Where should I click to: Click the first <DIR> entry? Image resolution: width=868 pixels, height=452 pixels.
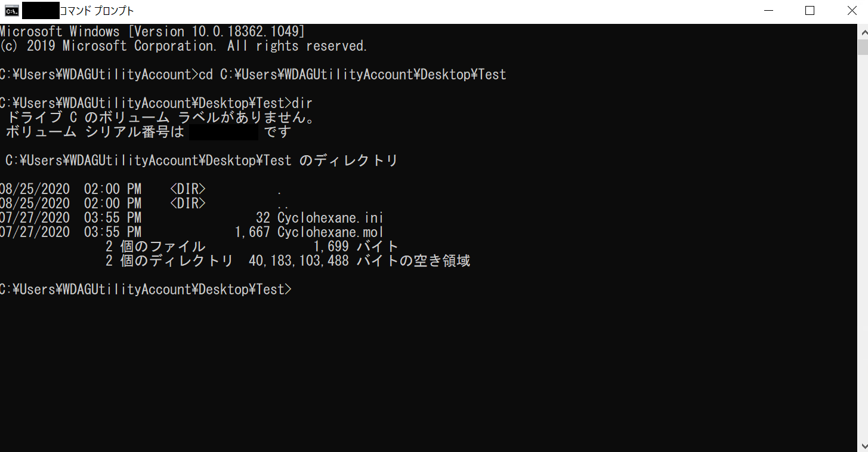[x=187, y=189]
